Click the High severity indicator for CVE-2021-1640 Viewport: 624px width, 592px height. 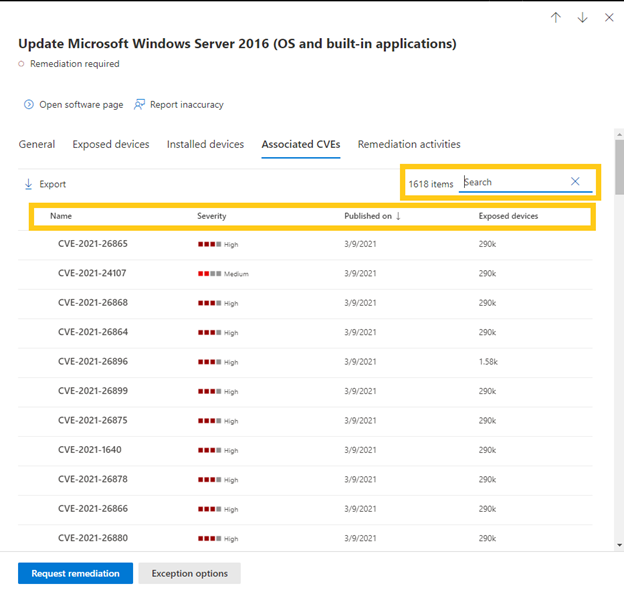[218, 450]
